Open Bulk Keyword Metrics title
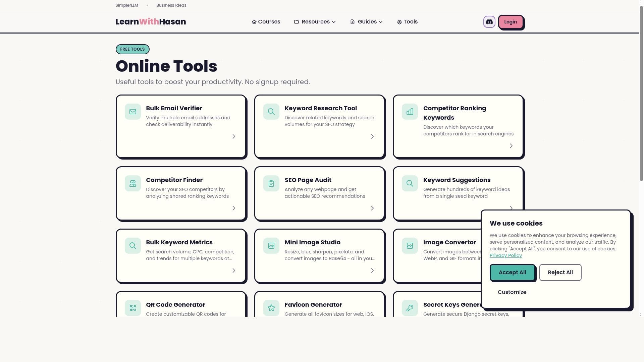This screenshot has width=644, height=362. pyautogui.click(x=179, y=242)
